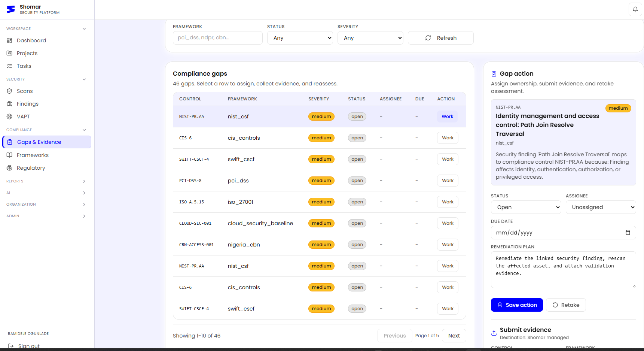Viewport: 644px width, 351px height.
Task: Open the due date calendar picker icon
Action: tap(628, 233)
